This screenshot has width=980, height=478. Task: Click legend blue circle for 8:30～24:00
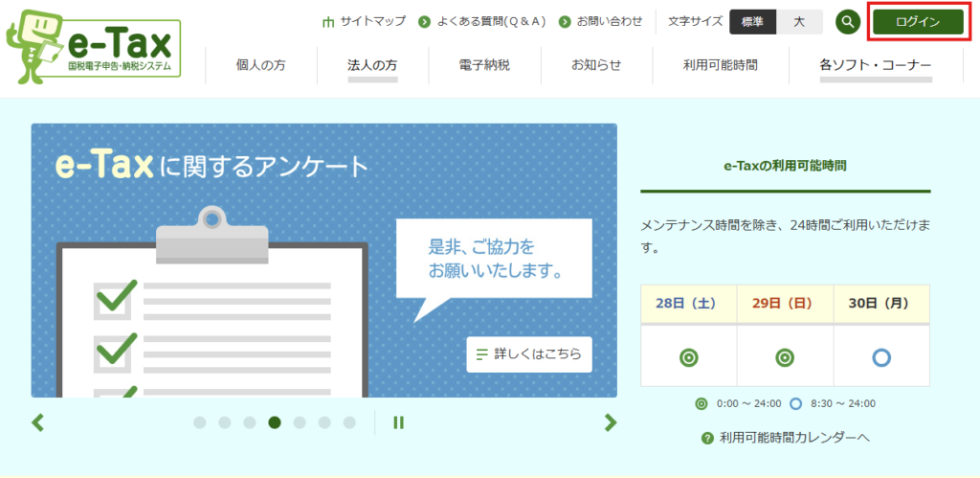pyautogui.click(x=795, y=403)
